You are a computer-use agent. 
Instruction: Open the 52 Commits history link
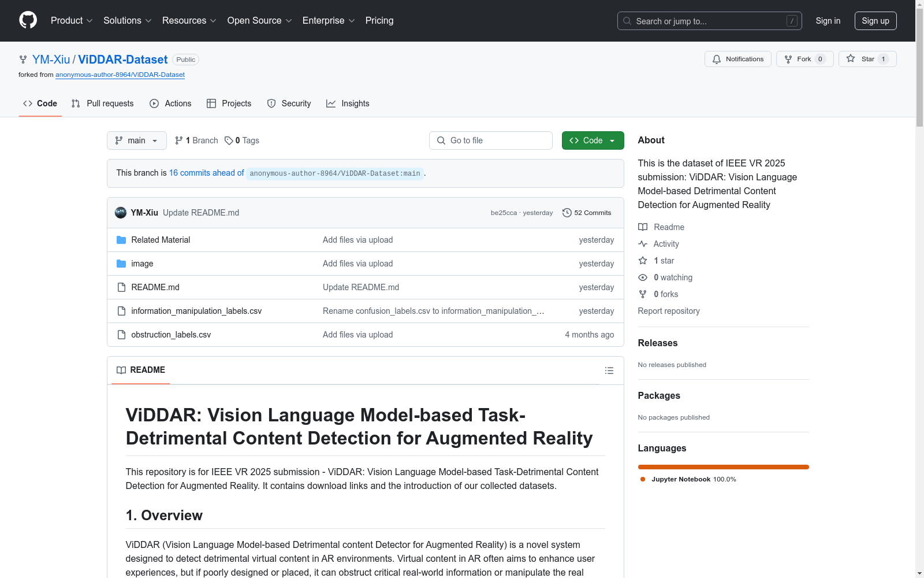pos(587,213)
